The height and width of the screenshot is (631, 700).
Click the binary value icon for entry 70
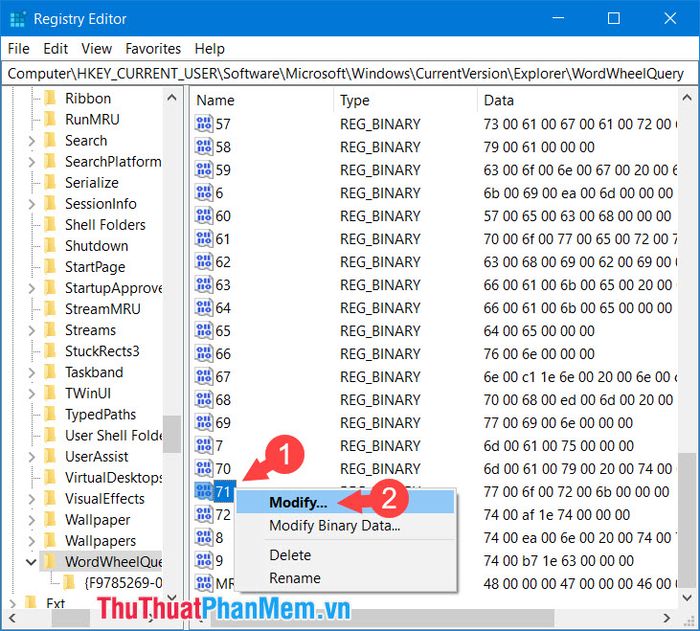[x=204, y=468]
